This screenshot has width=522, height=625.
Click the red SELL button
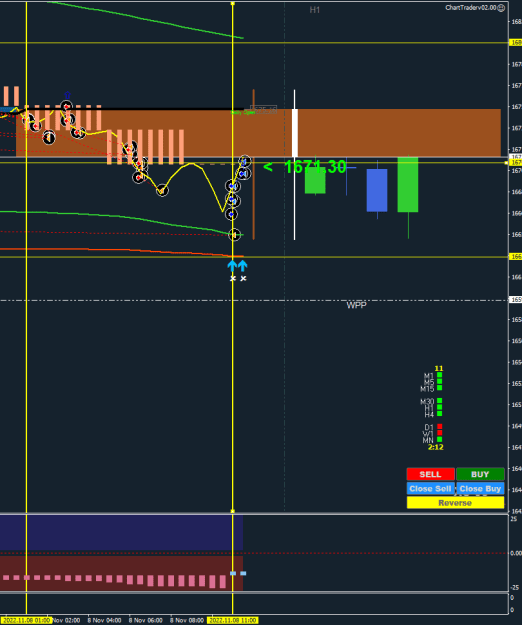430,474
